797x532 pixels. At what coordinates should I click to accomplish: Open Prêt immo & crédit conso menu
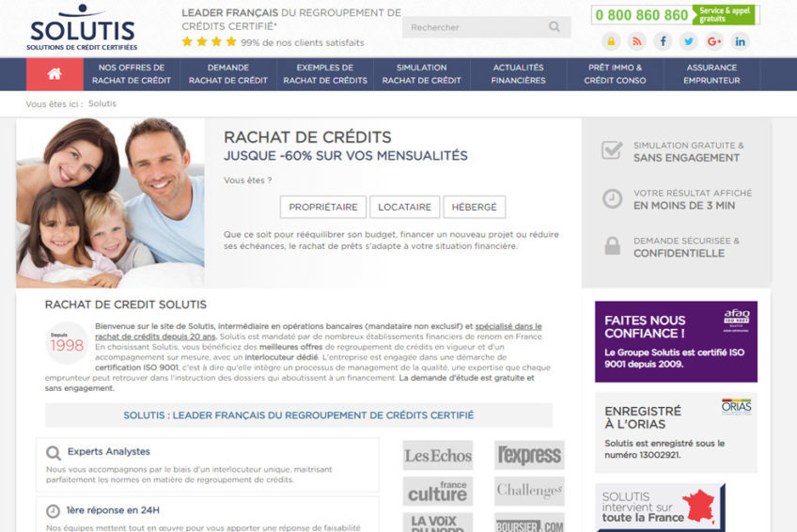(615, 74)
